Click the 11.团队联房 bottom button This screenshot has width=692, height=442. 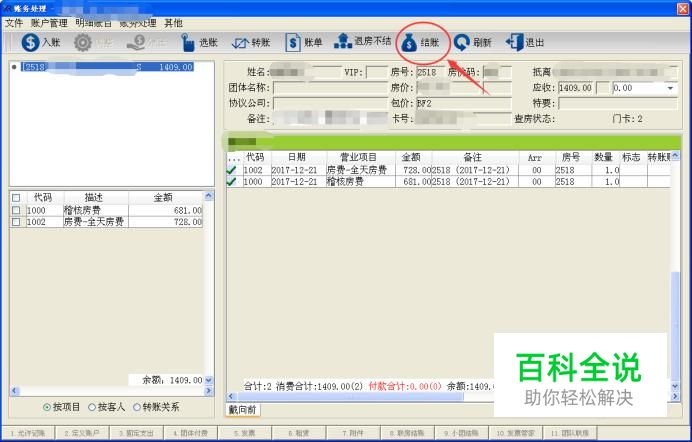click(x=570, y=433)
